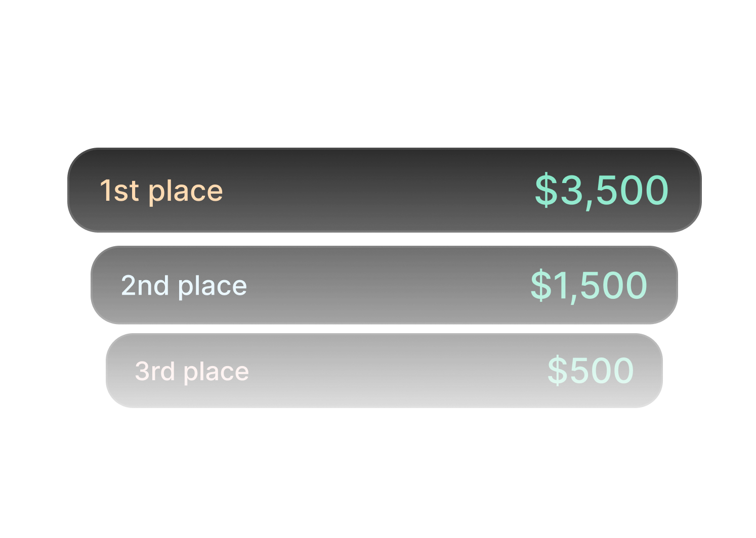The image size is (756, 538).
Task: Click the light blue "2nd" ordinal text
Action: click(x=145, y=286)
